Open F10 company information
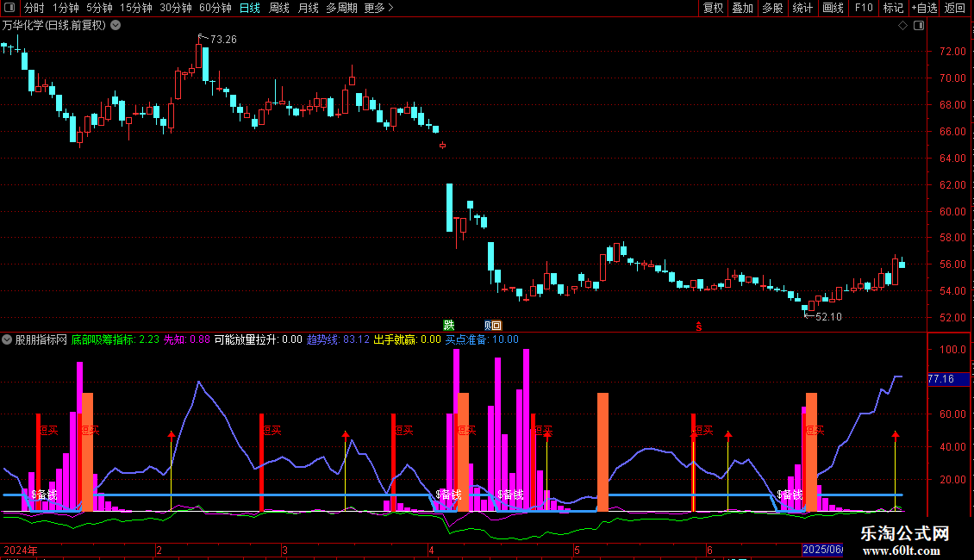Image resolution: width=974 pixels, height=560 pixels. (864, 8)
